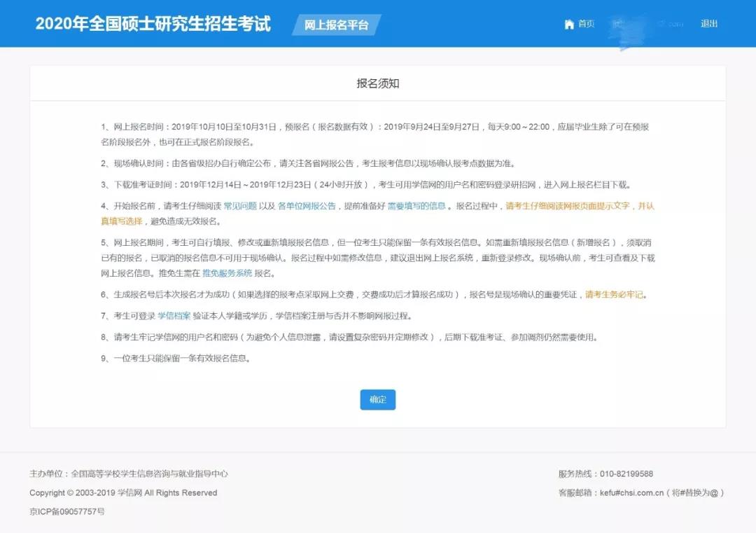Click the orange 请考生务必牢记 text
This screenshot has height=533, width=756.
tap(614, 295)
